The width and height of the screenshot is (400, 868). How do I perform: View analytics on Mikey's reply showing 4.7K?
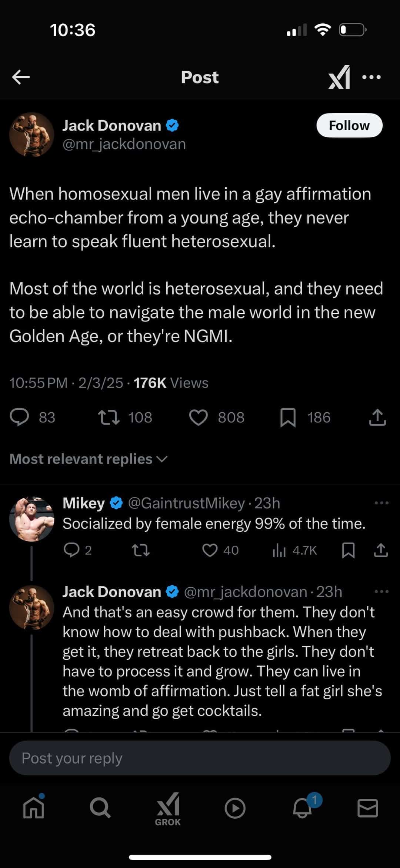coord(295,550)
